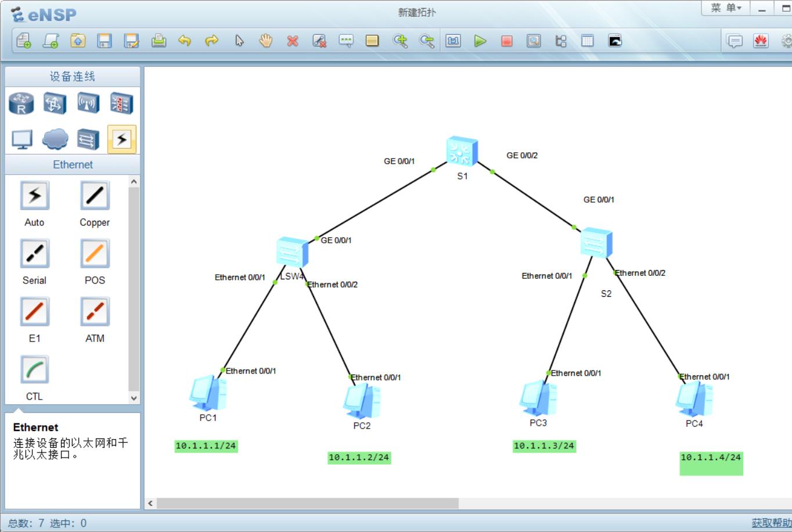
Task: Choose the Copper cable type
Action: pyautogui.click(x=95, y=195)
